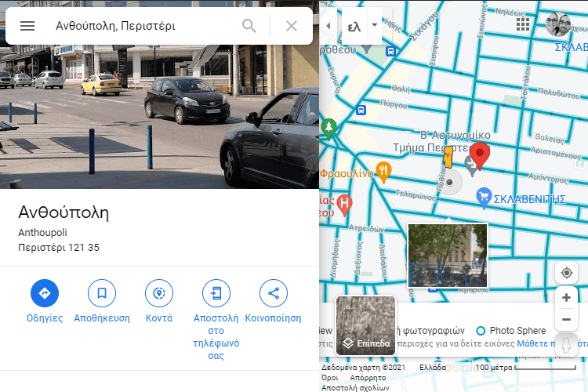This screenshot has height=392, width=588.
Task: Click the Φραουλίνο restaurant marker
Action: [383, 172]
